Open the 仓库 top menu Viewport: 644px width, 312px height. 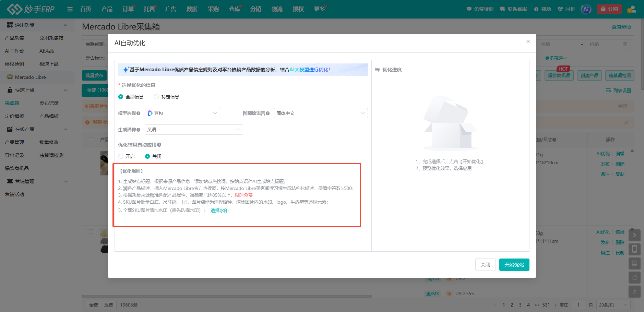[x=235, y=9]
